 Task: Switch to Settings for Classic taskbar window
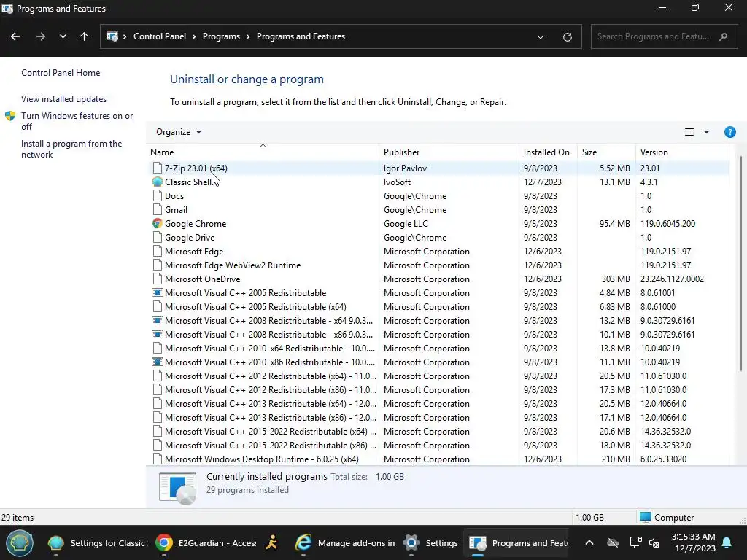click(x=97, y=542)
